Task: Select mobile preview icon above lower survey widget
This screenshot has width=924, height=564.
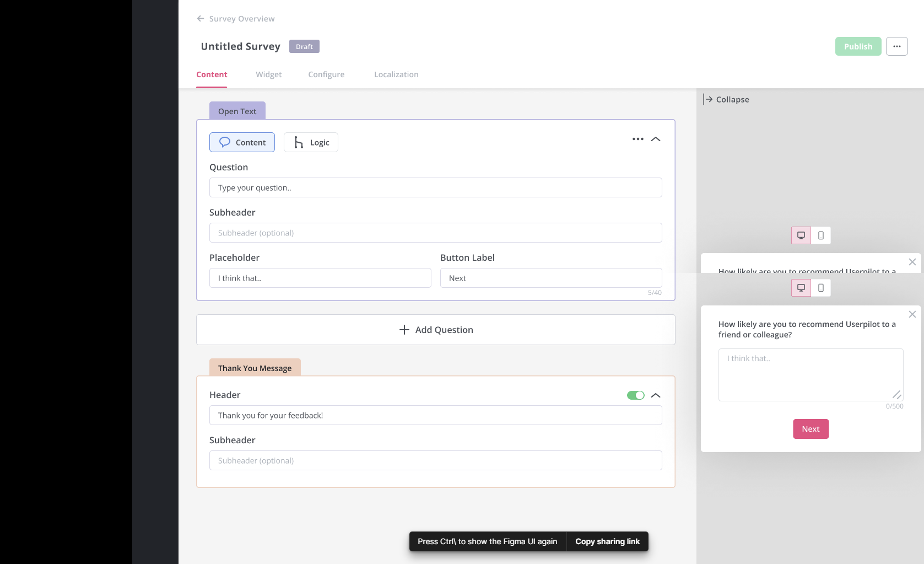Action: tap(820, 288)
